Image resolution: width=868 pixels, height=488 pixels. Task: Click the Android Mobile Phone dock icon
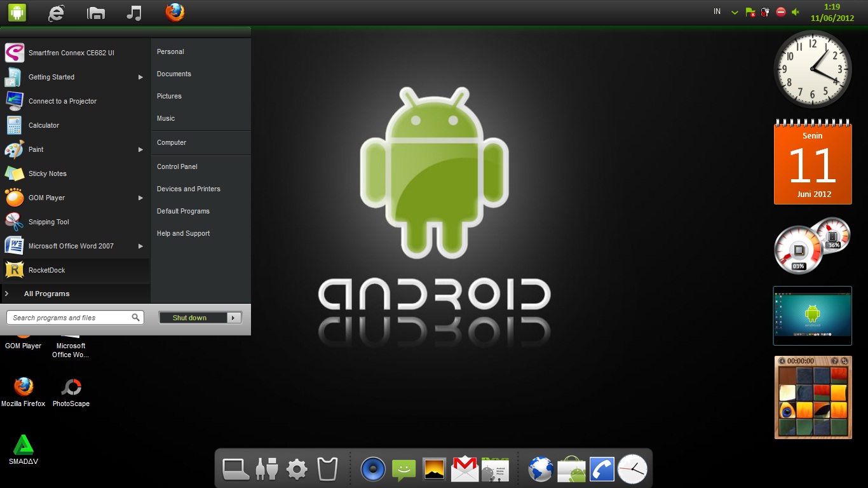click(x=495, y=469)
